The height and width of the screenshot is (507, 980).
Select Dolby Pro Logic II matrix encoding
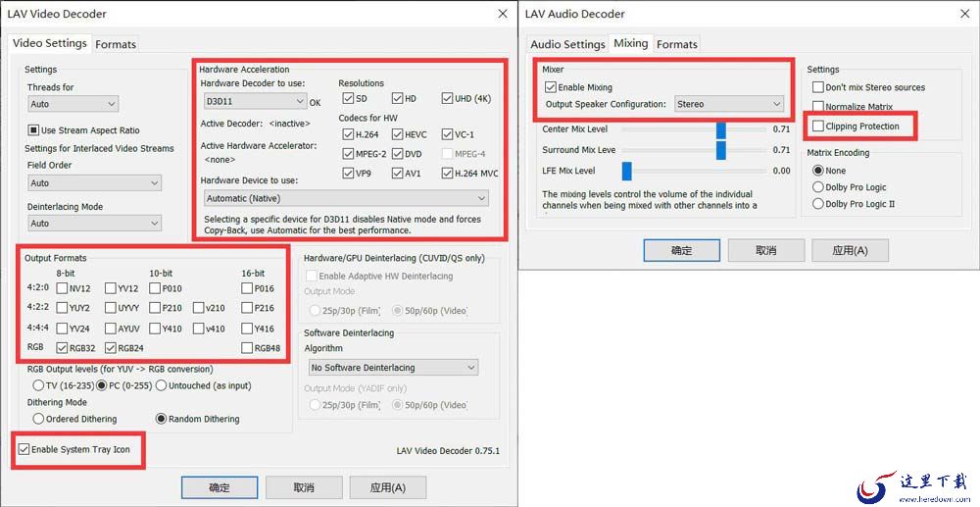click(817, 204)
